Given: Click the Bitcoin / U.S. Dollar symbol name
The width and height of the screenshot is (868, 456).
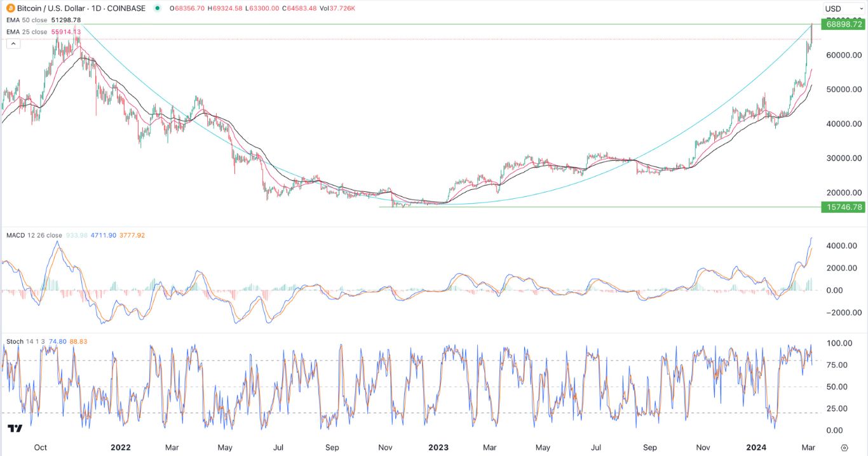Looking at the screenshot, I should [x=50, y=8].
